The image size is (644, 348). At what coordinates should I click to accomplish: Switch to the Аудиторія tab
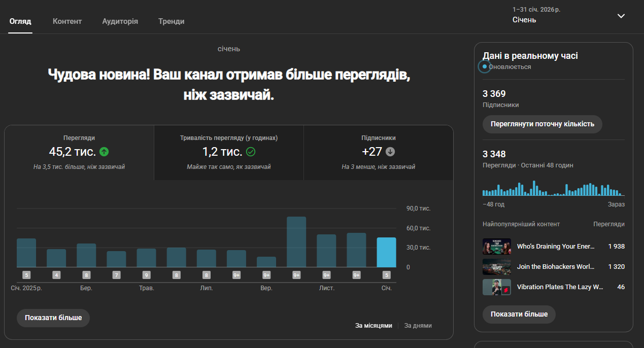(120, 21)
